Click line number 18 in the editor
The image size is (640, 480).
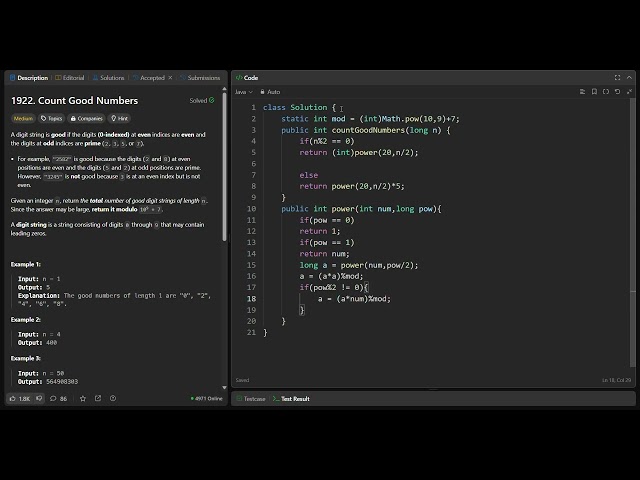[x=251, y=299]
